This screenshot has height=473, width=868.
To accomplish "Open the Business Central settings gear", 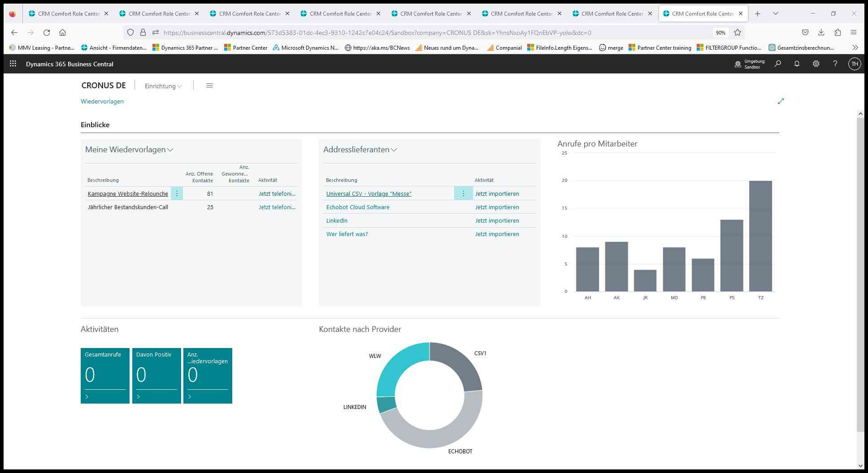I will pos(816,64).
